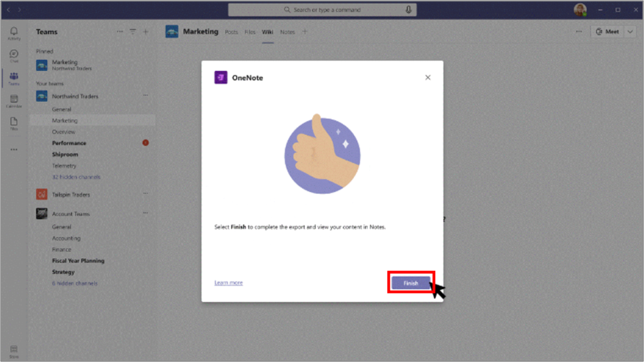Switch to the Files tab
This screenshot has width=644, height=362.
tap(250, 32)
